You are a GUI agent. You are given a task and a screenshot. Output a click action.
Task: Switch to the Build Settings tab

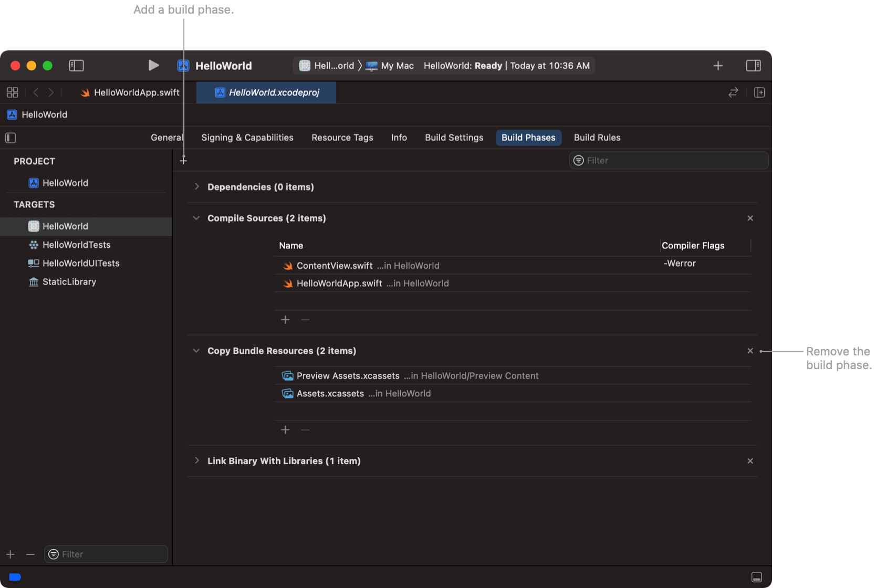(x=454, y=138)
